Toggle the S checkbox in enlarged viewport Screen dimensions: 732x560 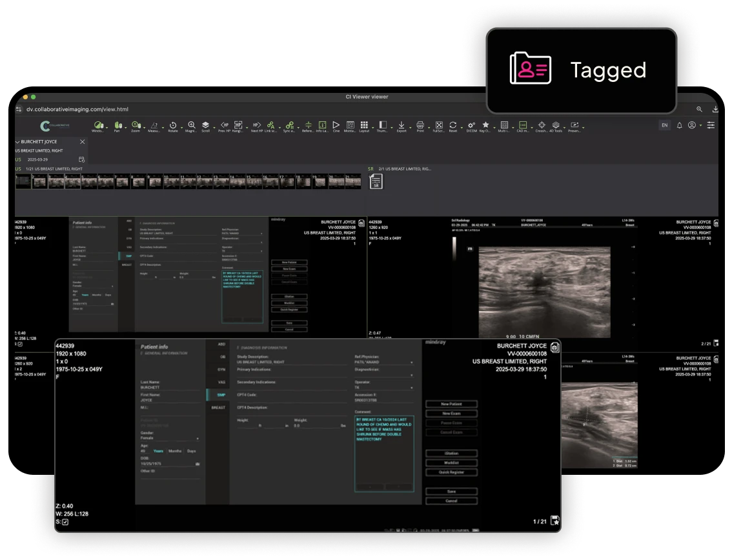[65, 522]
